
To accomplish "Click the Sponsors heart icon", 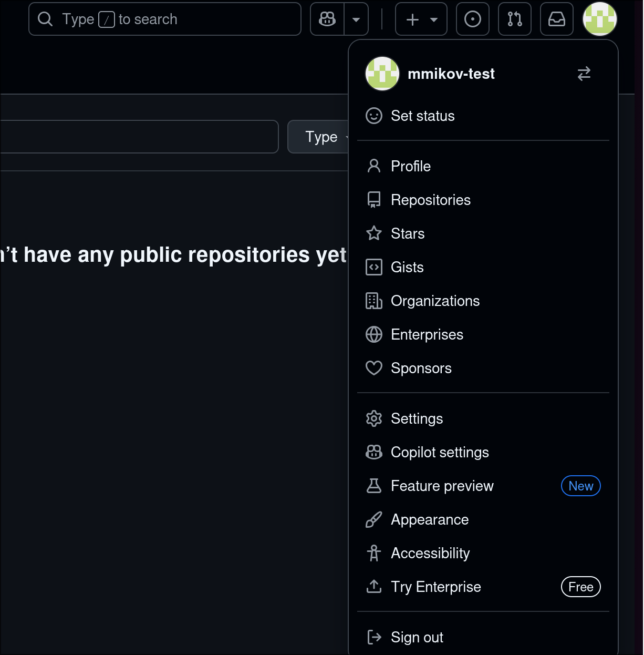I will 374,368.
